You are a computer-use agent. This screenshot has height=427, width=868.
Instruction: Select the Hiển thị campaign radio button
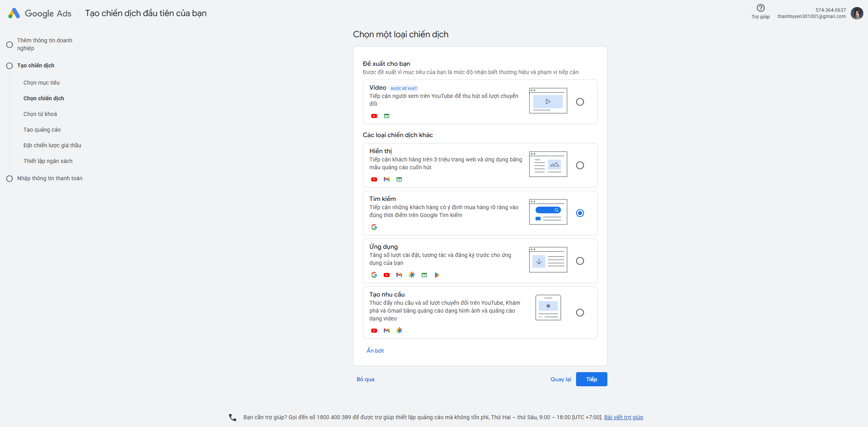(580, 165)
